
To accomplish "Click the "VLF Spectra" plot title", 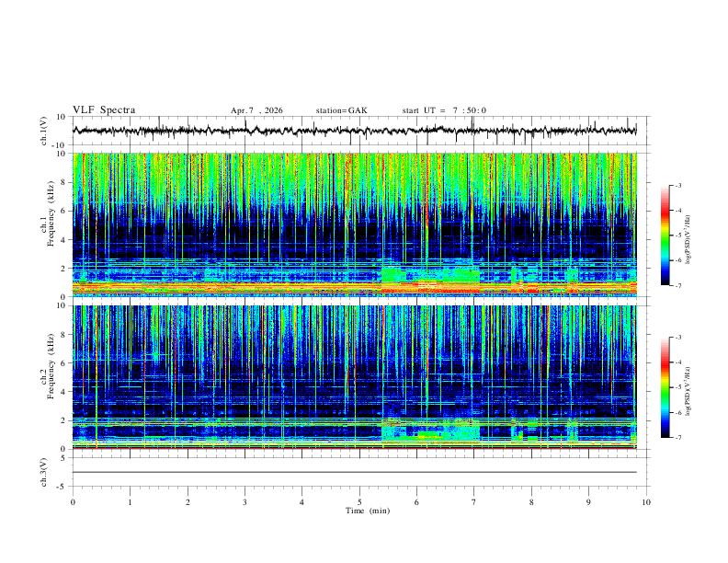I will (x=104, y=110).
